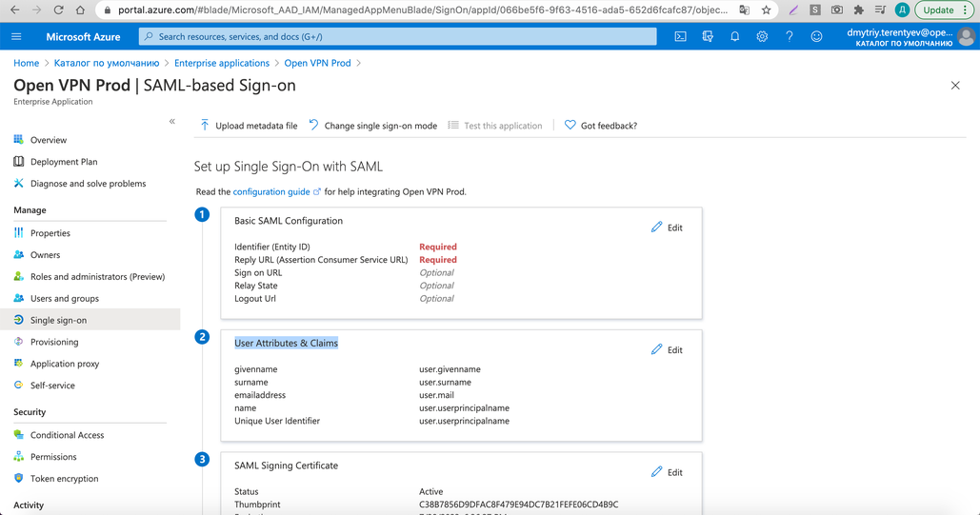Click Got feedback?
Viewport: 980px width, 515px height.
point(601,126)
